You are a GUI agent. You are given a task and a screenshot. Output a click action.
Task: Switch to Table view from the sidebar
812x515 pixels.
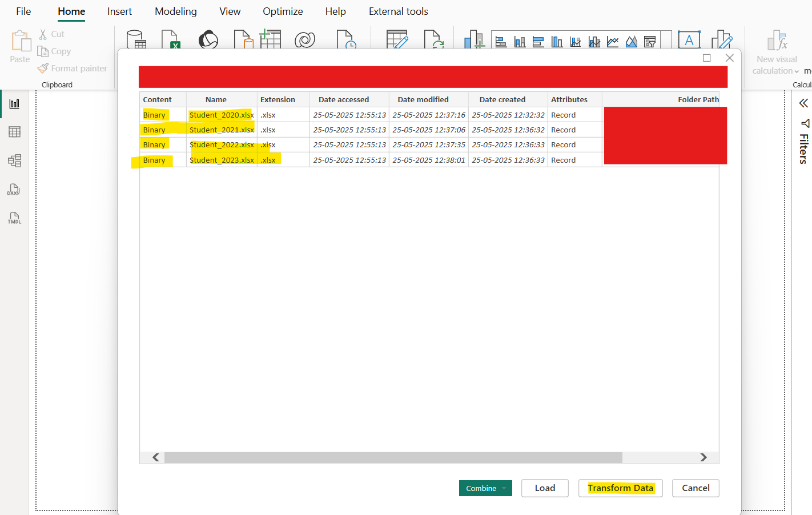tap(14, 132)
